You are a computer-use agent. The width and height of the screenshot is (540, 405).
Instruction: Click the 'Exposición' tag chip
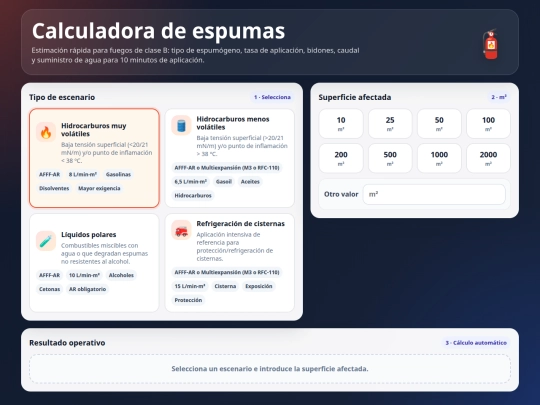coord(259,286)
